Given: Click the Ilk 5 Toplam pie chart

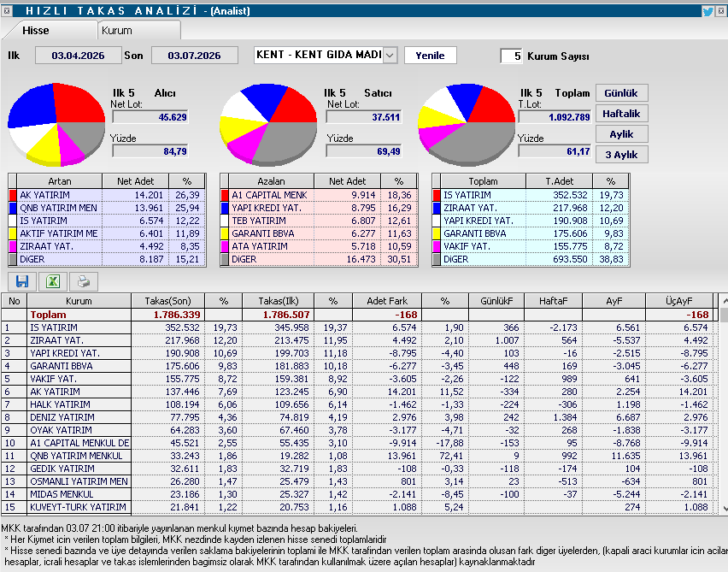Looking at the screenshot, I should [467, 124].
